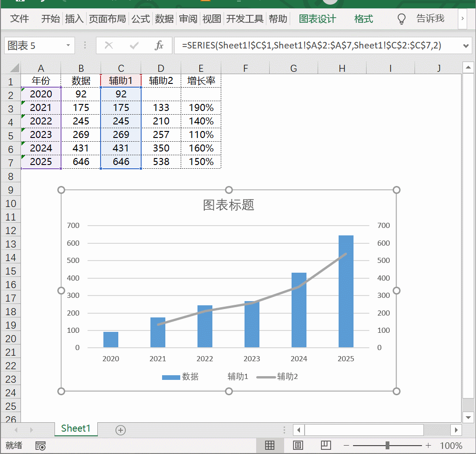Switch to the 插入 ribbon tab
Image resolution: width=476 pixels, height=454 pixels.
74,19
